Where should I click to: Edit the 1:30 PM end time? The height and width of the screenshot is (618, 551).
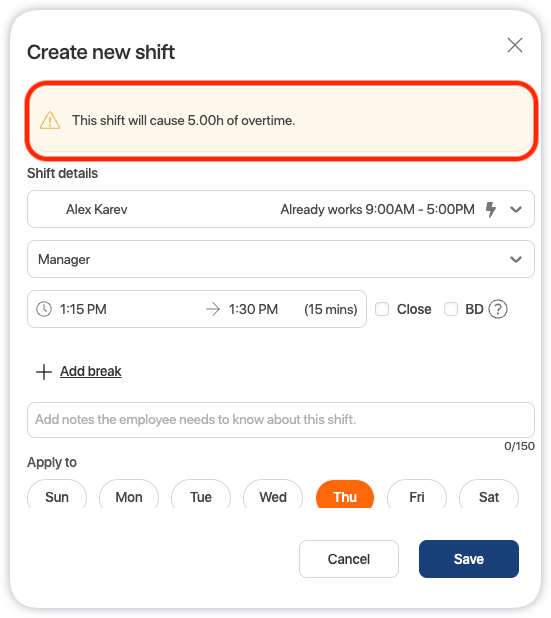pyautogui.click(x=253, y=309)
